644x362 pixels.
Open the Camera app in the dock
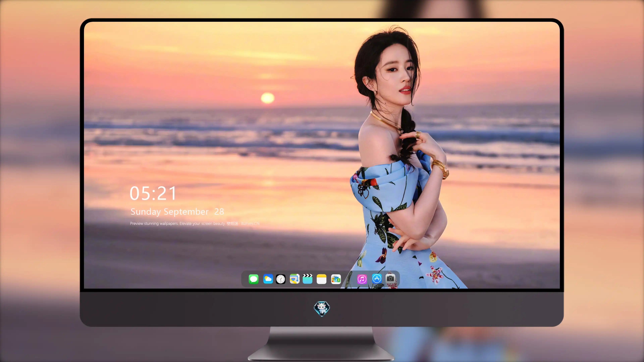tap(390, 278)
